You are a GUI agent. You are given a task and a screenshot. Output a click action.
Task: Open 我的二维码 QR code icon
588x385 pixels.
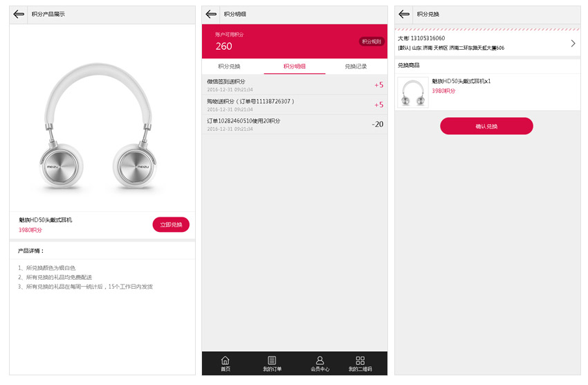coord(360,364)
